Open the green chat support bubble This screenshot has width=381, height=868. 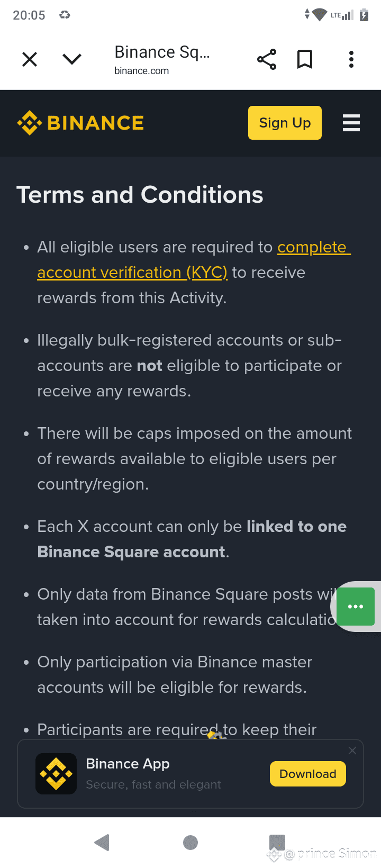coord(356,606)
